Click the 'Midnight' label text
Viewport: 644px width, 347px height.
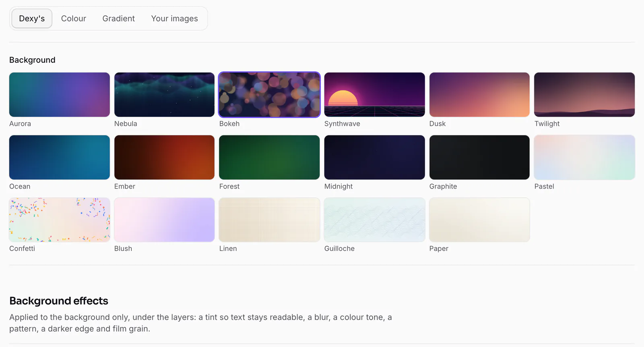click(339, 186)
